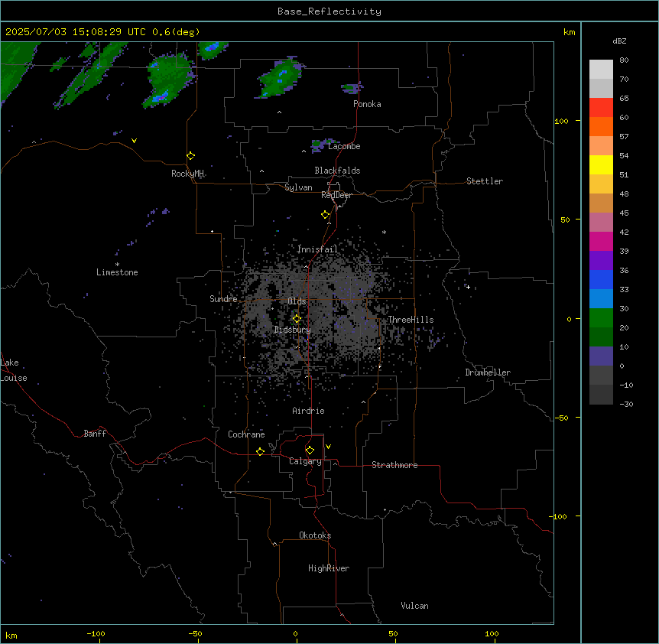Select the dBZ legend heading
Screen dimensions: 659x644
click(x=619, y=41)
